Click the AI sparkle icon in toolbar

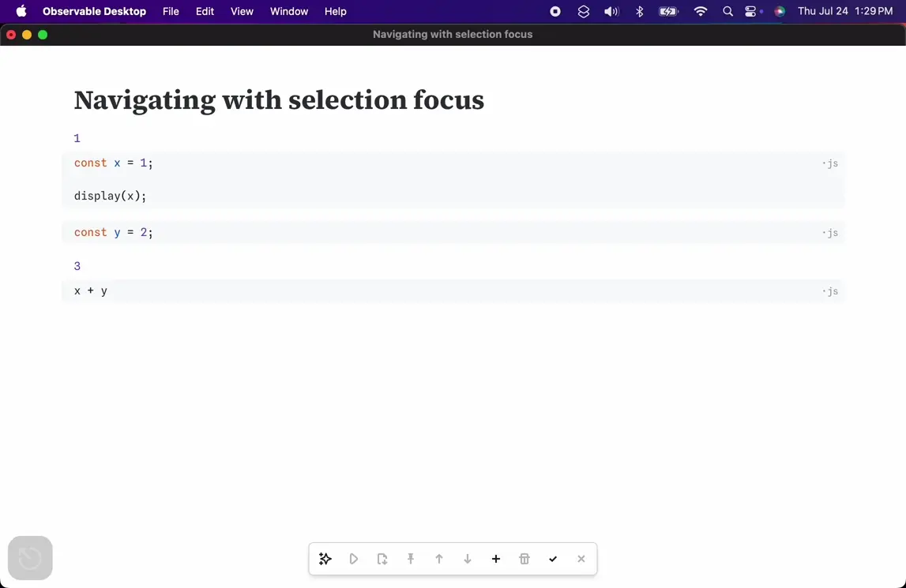point(325,559)
